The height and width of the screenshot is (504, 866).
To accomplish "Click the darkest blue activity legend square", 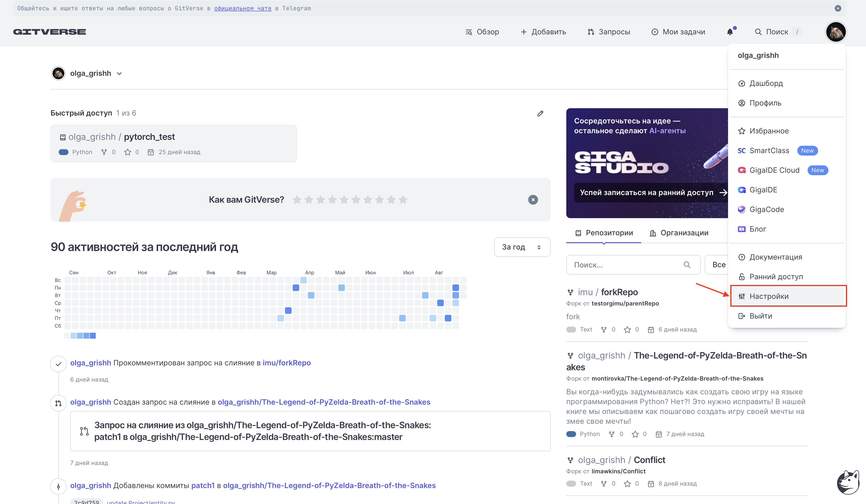I will coord(93,336).
